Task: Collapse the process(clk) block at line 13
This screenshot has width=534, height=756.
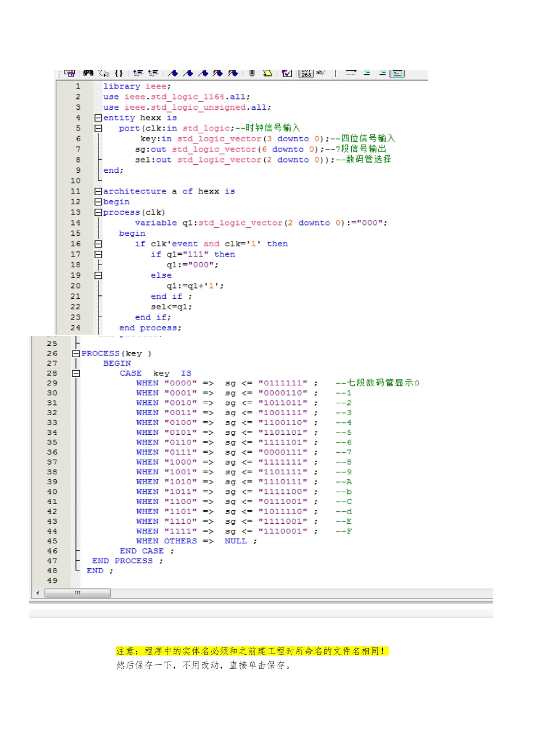Action: (x=98, y=213)
